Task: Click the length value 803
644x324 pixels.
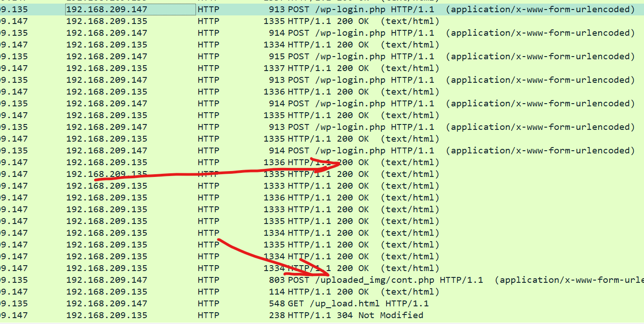Action: coord(277,280)
